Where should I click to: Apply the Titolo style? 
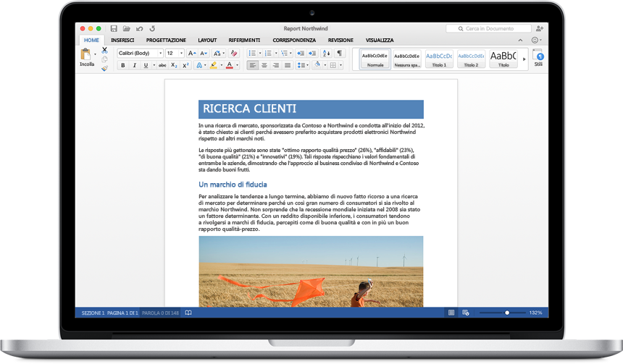point(503,59)
